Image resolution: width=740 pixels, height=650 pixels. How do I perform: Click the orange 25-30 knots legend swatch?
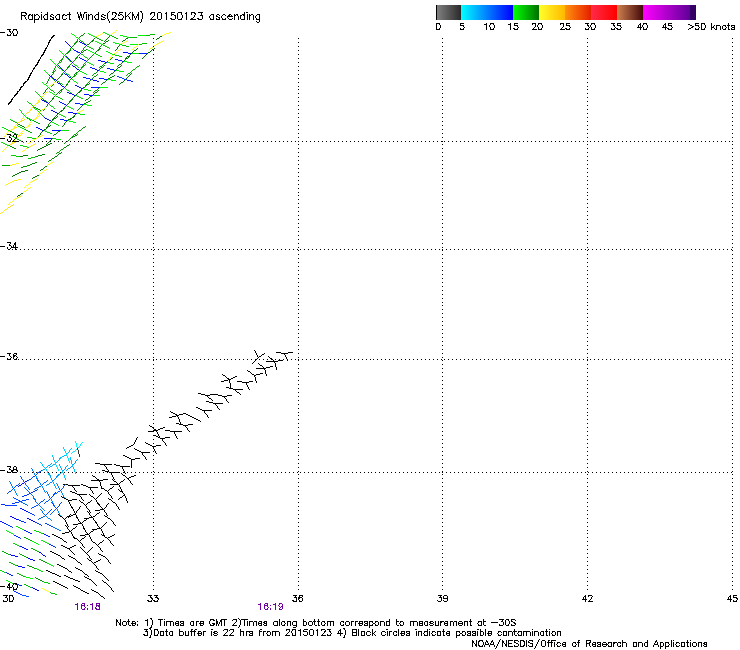tap(578, 12)
